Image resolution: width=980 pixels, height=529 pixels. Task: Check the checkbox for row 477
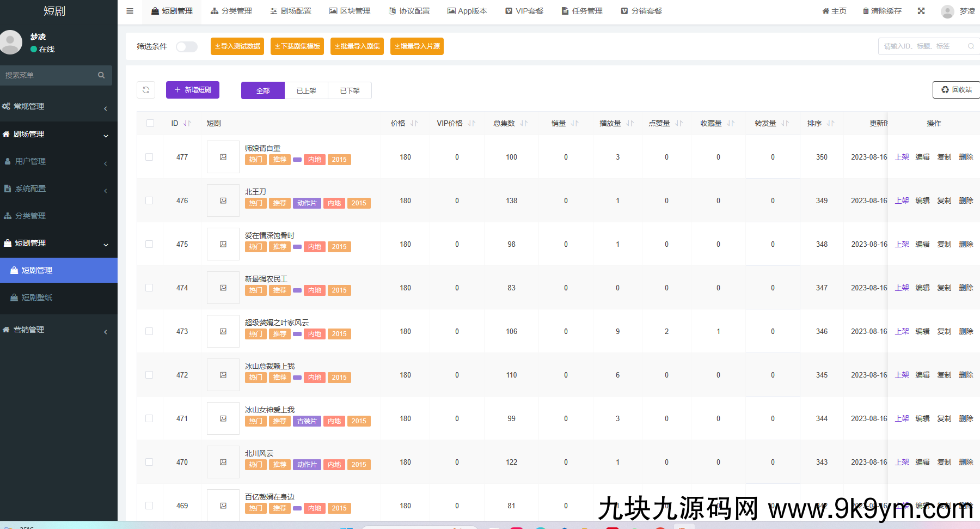[x=149, y=157]
